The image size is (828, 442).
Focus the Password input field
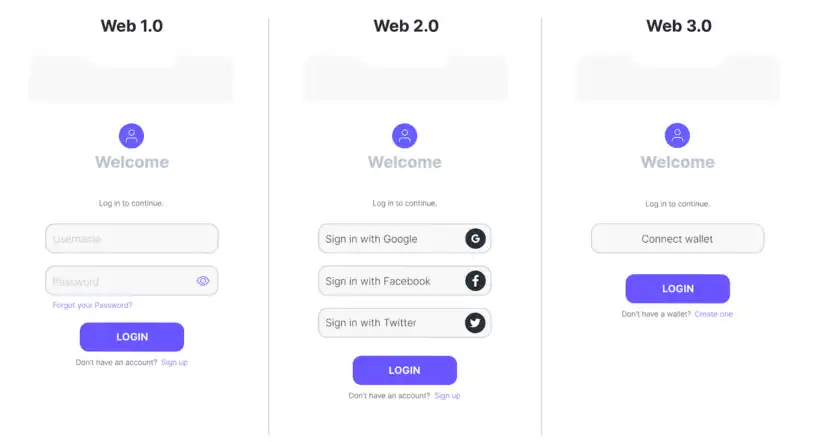click(x=132, y=281)
